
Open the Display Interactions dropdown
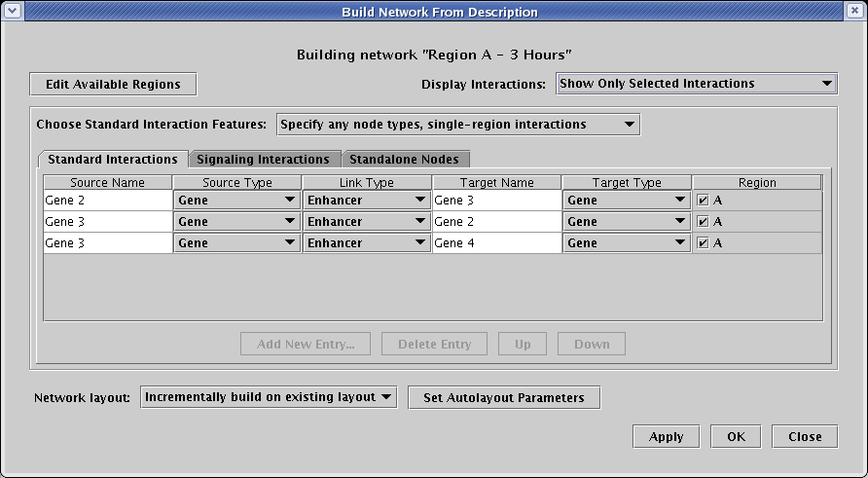click(x=696, y=84)
